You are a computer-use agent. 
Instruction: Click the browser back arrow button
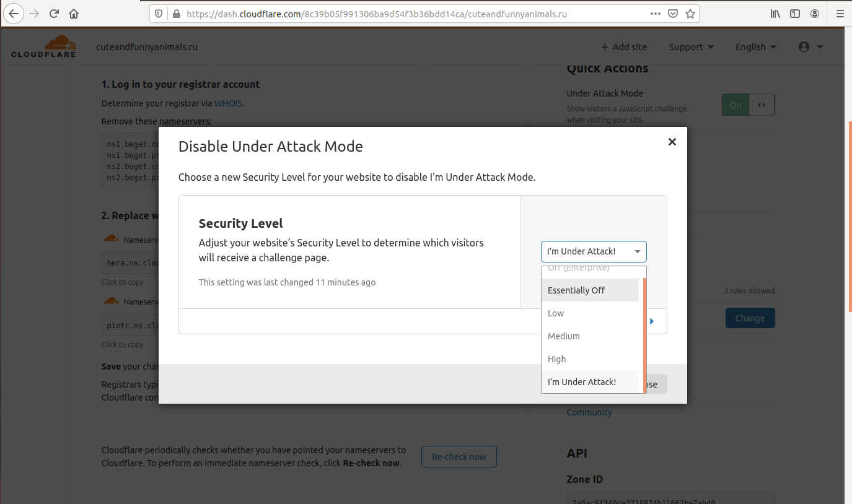coord(14,14)
